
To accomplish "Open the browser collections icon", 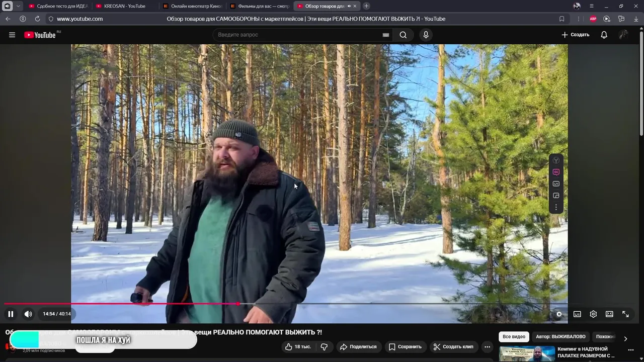I will 621,19.
